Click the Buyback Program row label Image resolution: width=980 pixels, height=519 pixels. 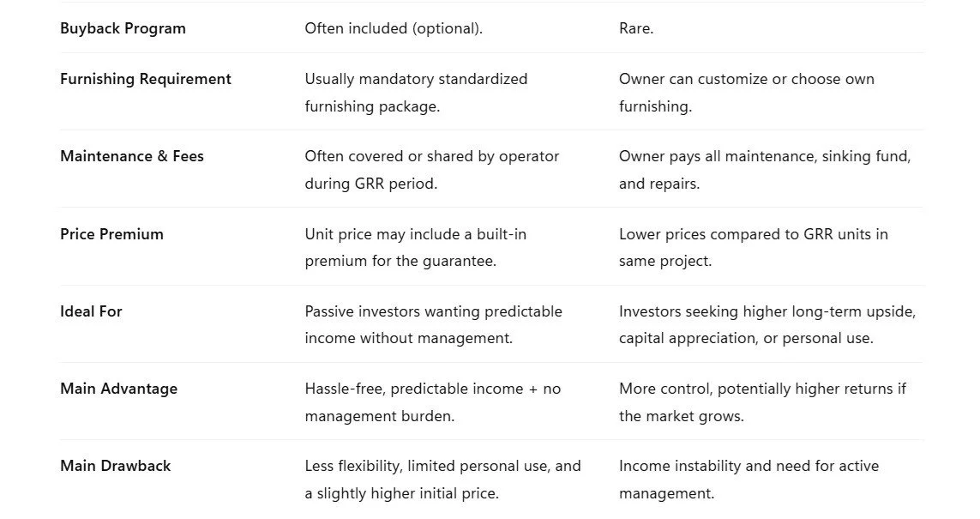(x=123, y=28)
